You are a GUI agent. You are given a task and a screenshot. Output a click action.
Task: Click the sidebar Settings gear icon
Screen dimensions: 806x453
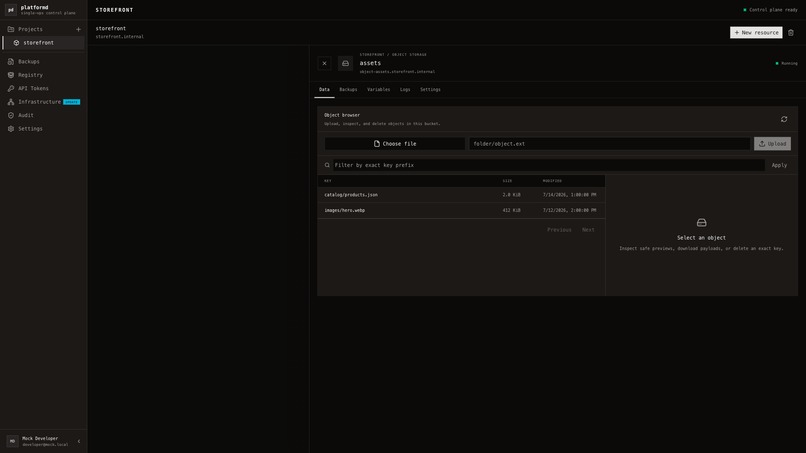pos(11,129)
